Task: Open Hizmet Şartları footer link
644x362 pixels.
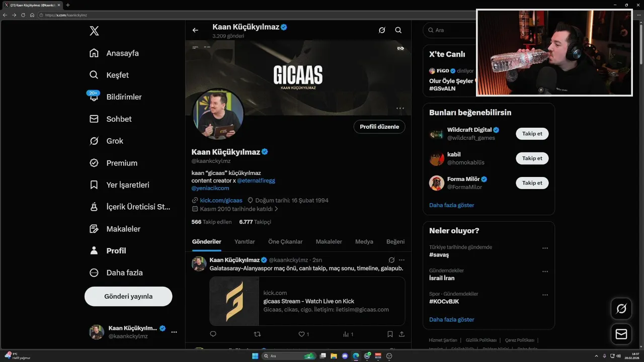Action: click(x=443, y=340)
